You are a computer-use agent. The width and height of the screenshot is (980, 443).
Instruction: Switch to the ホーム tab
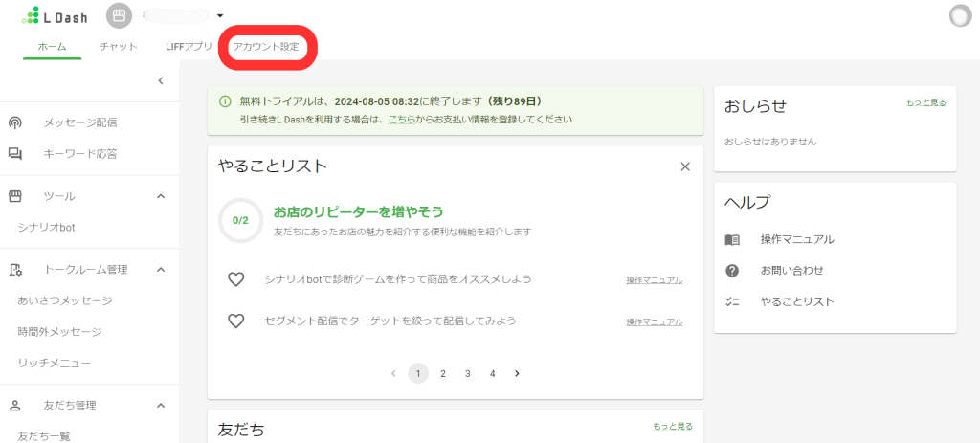coord(53,46)
